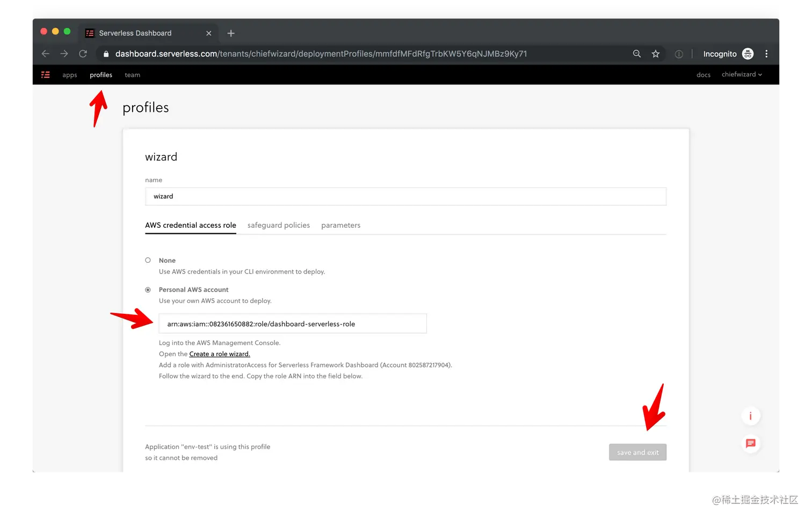This screenshot has width=812, height=519.
Task: Click 'Use your own AWS account to deploy.'
Action: click(215, 301)
